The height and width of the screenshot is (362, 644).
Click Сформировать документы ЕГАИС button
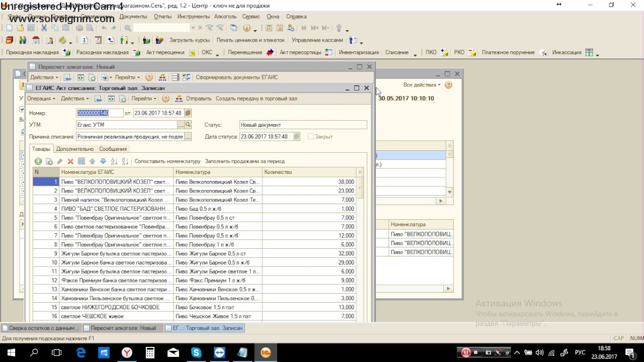coord(237,77)
